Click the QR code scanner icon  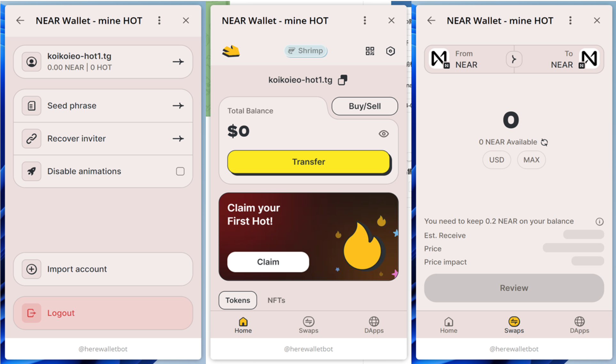coord(370,50)
